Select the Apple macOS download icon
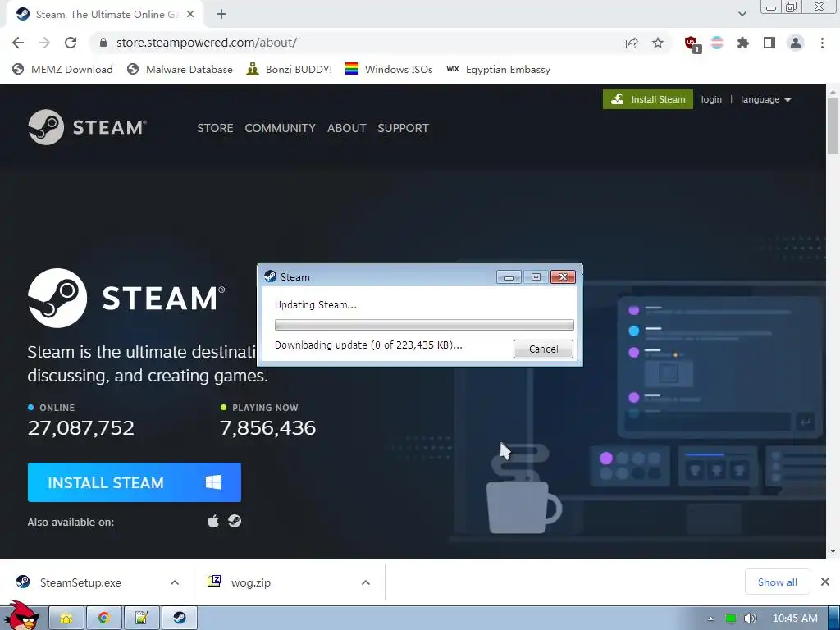The width and height of the screenshot is (840, 630). [213, 521]
